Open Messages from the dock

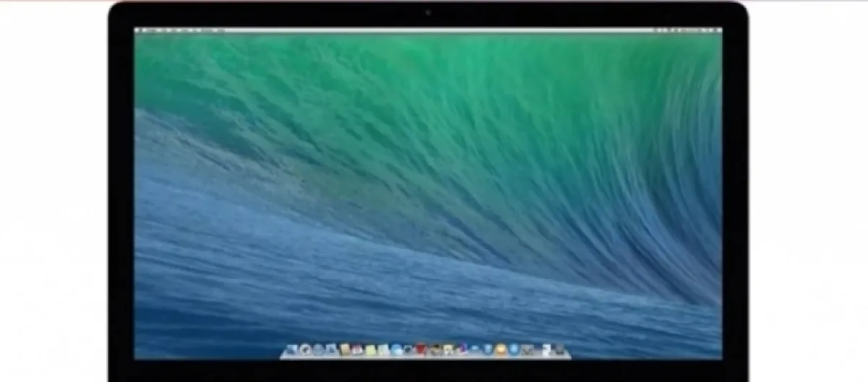[398, 350]
